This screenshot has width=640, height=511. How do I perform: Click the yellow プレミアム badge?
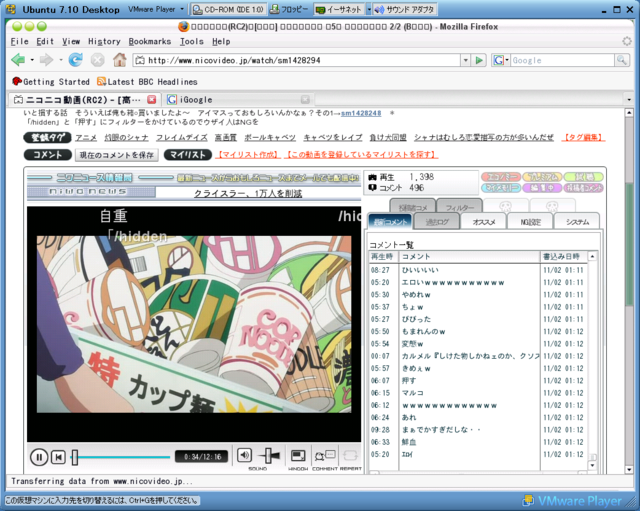(x=542, y=177)
